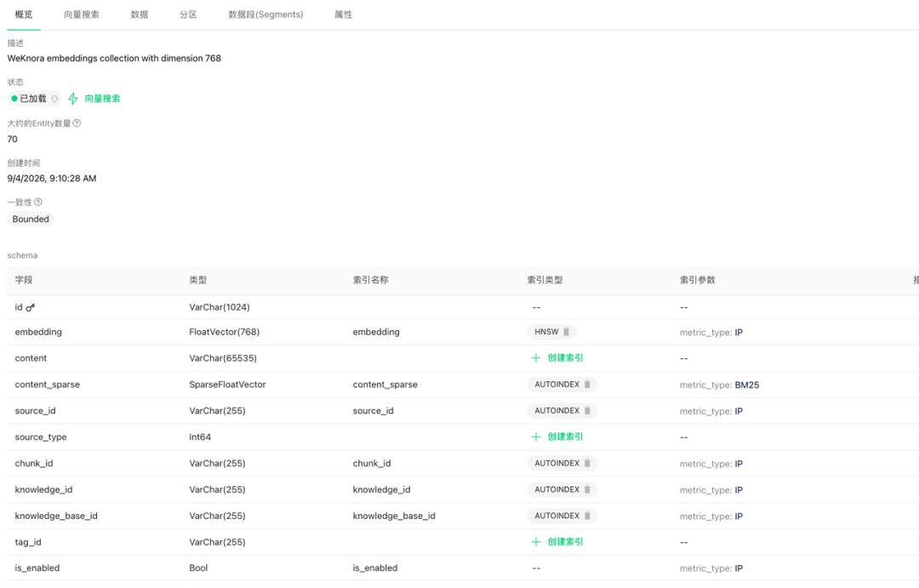The height and width of the screenshot is (588, 919).
Task: Click the plus icon in content row
Action: tap(536, 357)
